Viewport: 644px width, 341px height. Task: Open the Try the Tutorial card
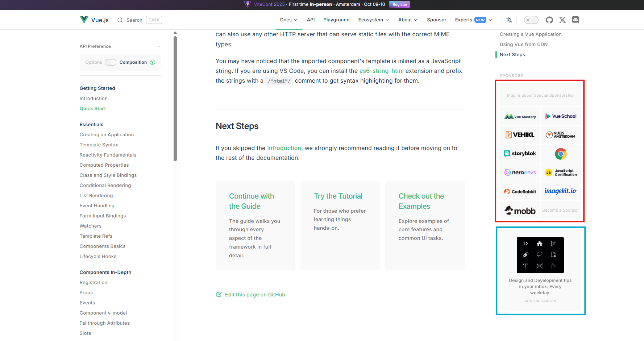point(340,225)
